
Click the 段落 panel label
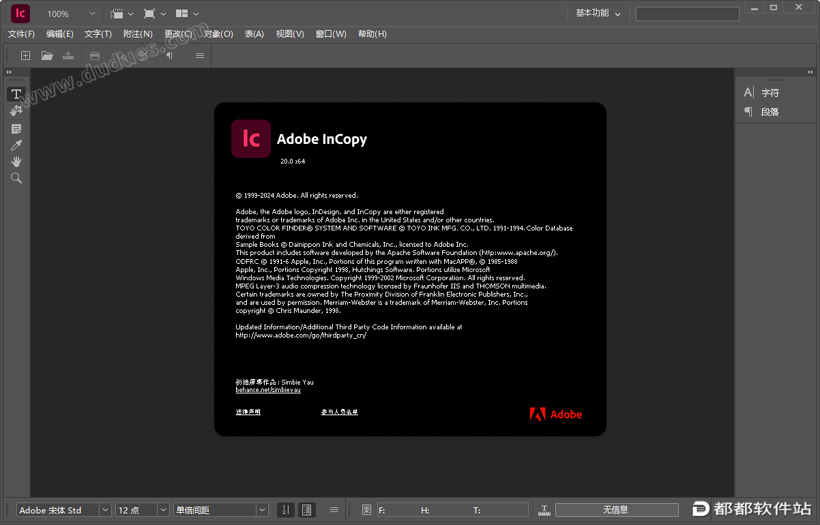coord(770,112)
